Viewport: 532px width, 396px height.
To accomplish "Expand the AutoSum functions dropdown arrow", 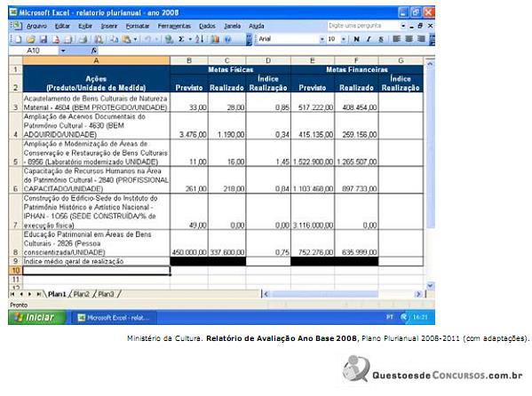I will click(190, 39).
